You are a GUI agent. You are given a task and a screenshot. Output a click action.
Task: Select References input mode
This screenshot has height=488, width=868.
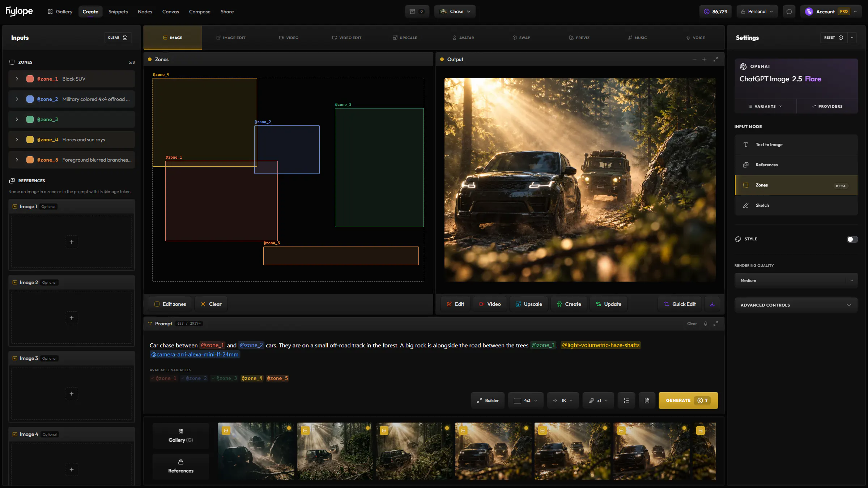796,165
